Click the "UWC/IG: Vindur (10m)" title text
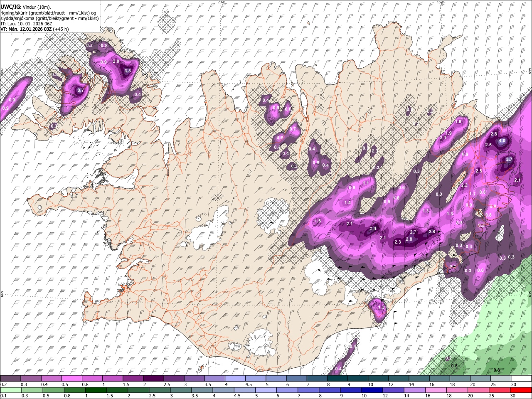 [x=26, y=7]
